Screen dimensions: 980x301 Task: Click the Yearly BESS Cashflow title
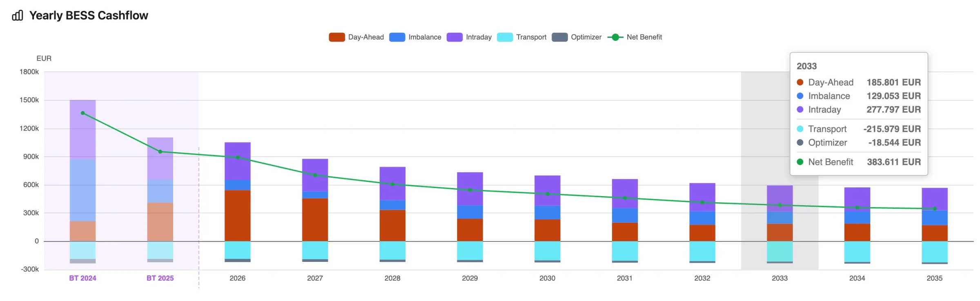pos(89,15)
